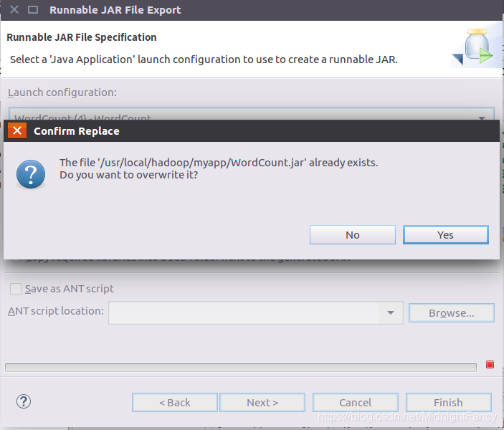The height and width of the screenshot is (430, 504).
Task: Click the 'Do you want to overwrite it?' text
Action: point(129,175)
